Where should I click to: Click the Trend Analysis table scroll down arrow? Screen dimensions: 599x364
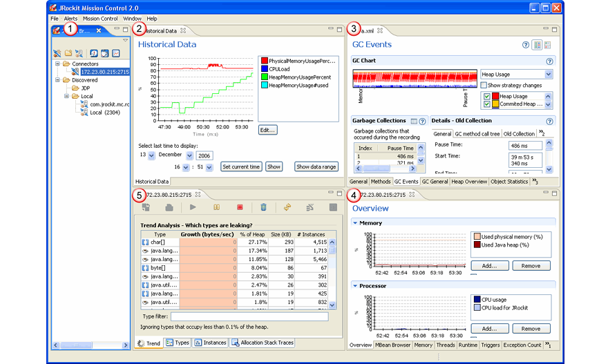coord(332,305)
